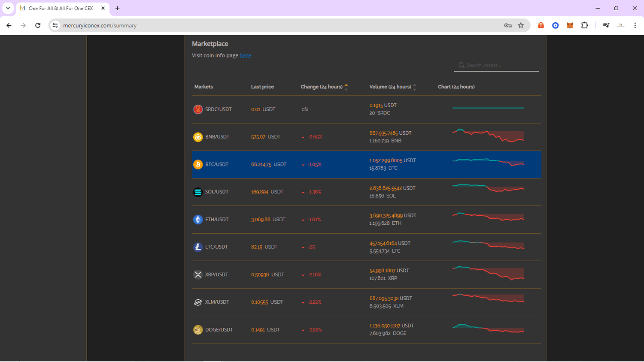Click the ETH/USDT 24-hour chart

click(x=488, y=217)
